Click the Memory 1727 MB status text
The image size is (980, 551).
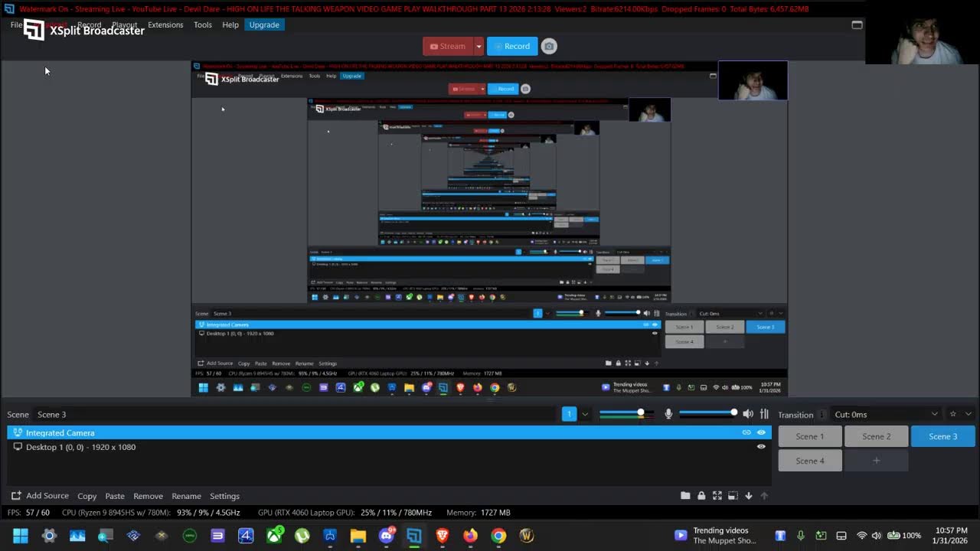point(478,513)
